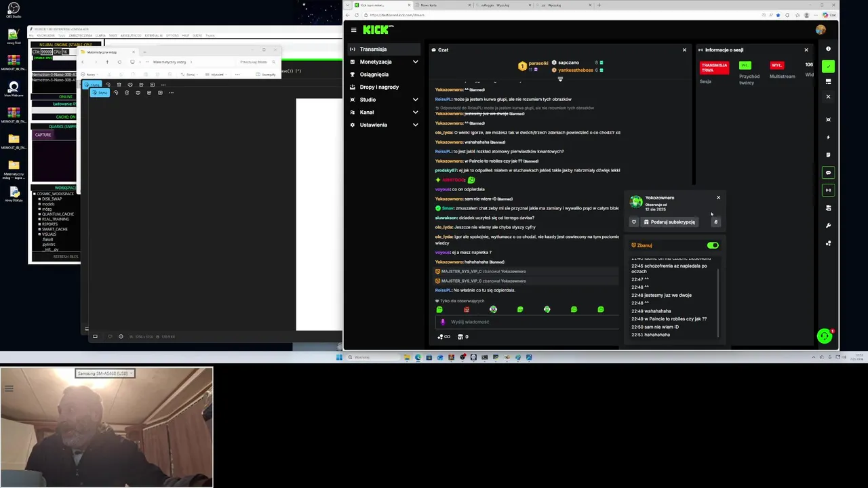Click the studio capture icon in right toolbar

tap(828, 120)
